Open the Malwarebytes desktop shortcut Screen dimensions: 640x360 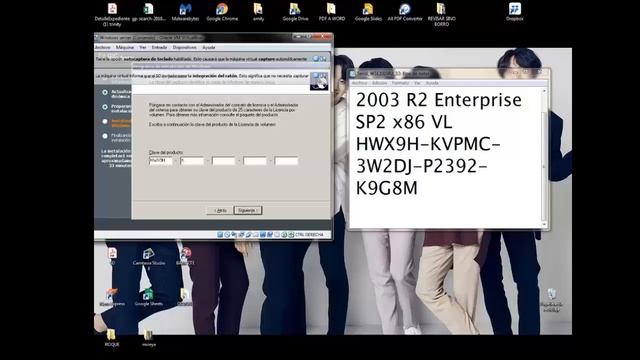coord(185,12)
